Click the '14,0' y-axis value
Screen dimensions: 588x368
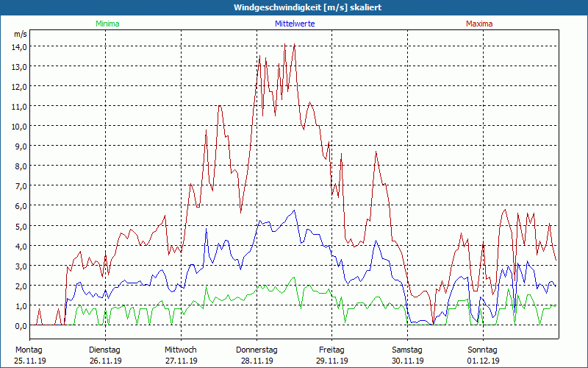click(20, 47)
